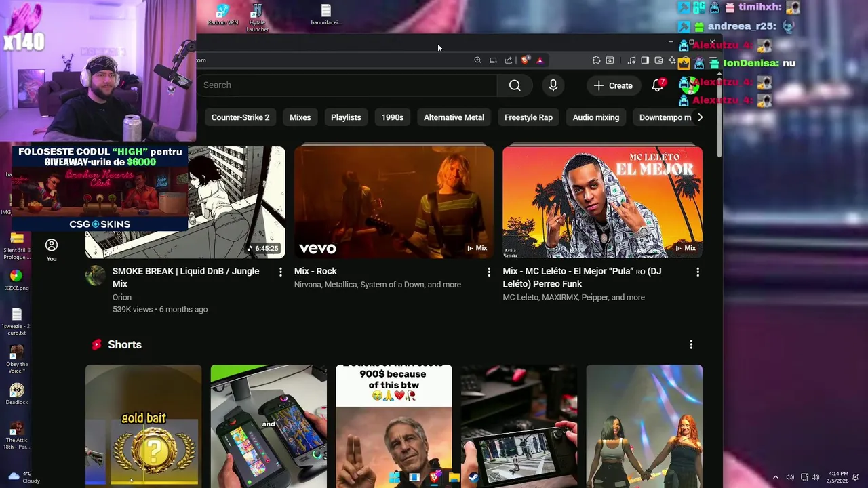This screenshot has width=868, height=488.
Task: Play the SMOKE BREAK manga-style thumbnail
Action: tap(237, 202)
